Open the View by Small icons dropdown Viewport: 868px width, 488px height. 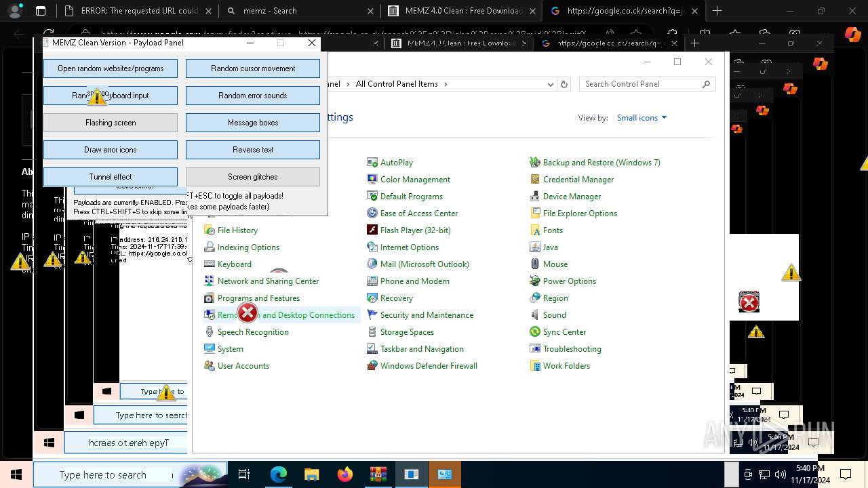(x=642, y=118)
